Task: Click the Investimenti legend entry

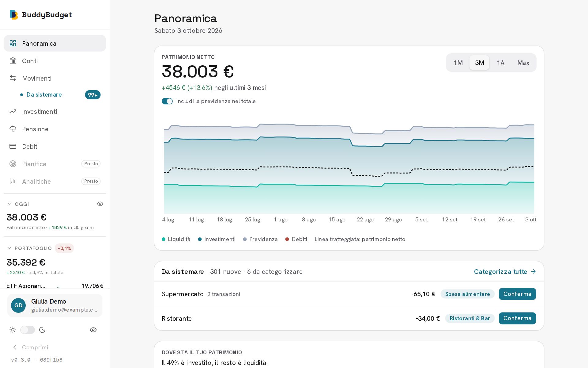Action: click(217, 239)
